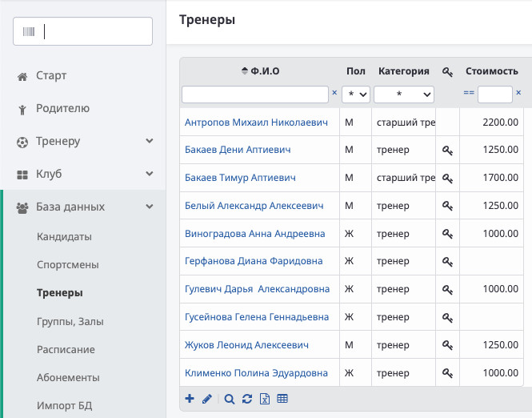Open Бакаев Дени Аптиевич link
This screenshot has width=532, height=418.
pyautogui.click(x=238, y=150)
